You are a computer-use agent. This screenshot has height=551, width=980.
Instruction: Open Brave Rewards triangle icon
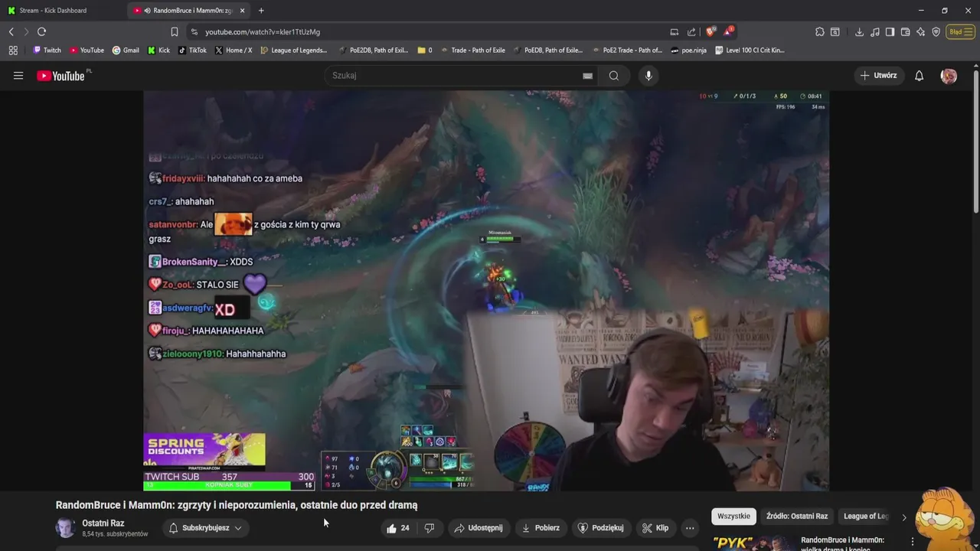tap(727, 31)
